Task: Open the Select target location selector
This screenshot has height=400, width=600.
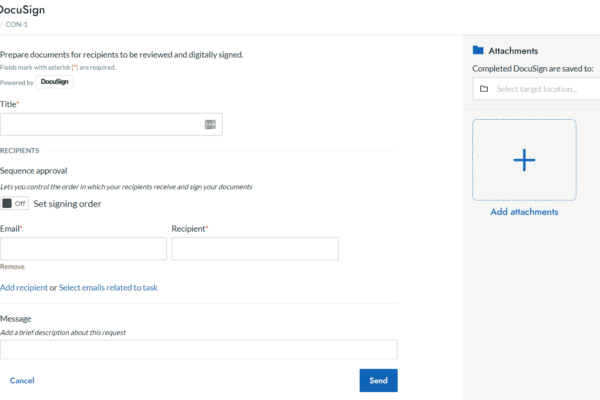Action: (536, 89)
